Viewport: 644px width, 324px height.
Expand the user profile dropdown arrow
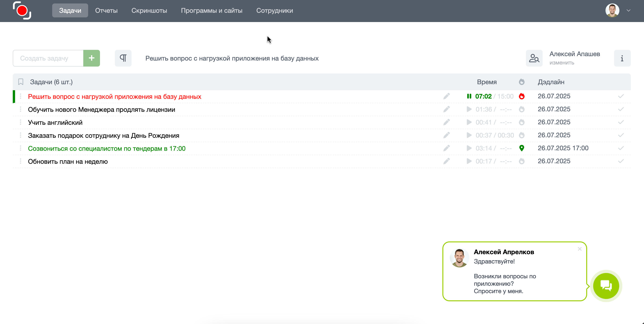pyautogui.click(x=628, y=10)
